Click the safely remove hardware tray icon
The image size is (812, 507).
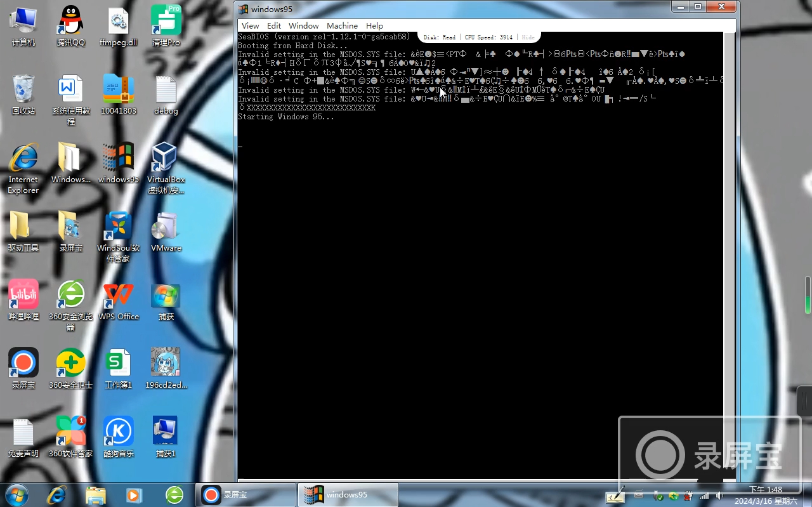(658, 496)
